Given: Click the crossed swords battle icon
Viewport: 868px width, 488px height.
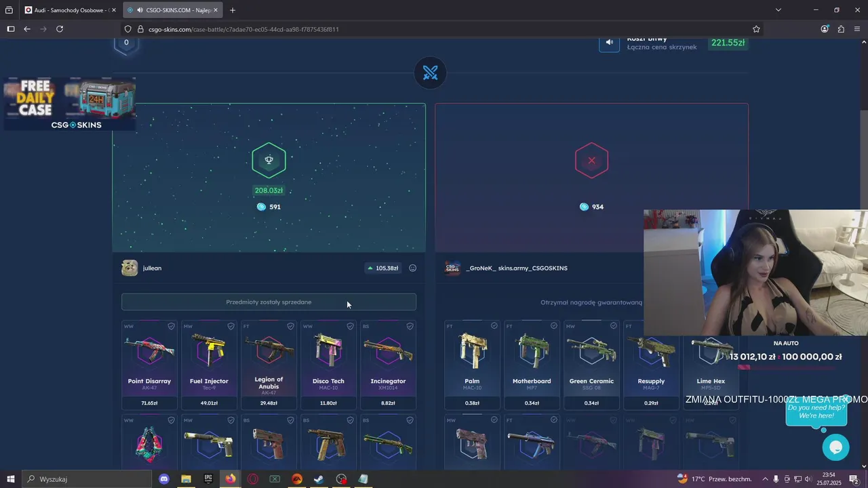Looking at the screenshot, I should coord(431,73).
